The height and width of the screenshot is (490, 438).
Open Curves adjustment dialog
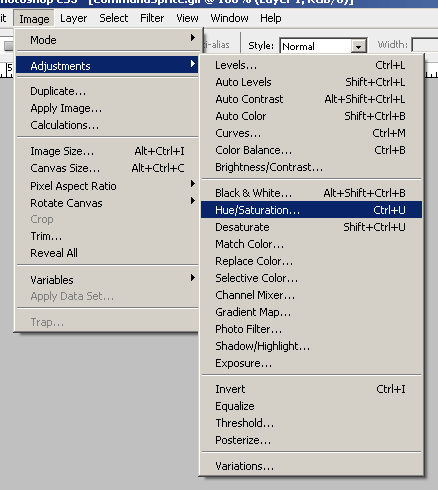tap(311, 133)
